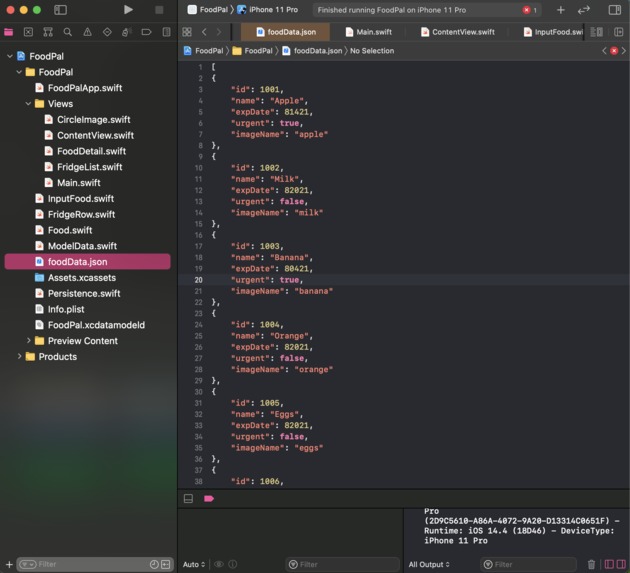
Task: Open the Auto variables view dropdown
Action: [x=194, y=564]
